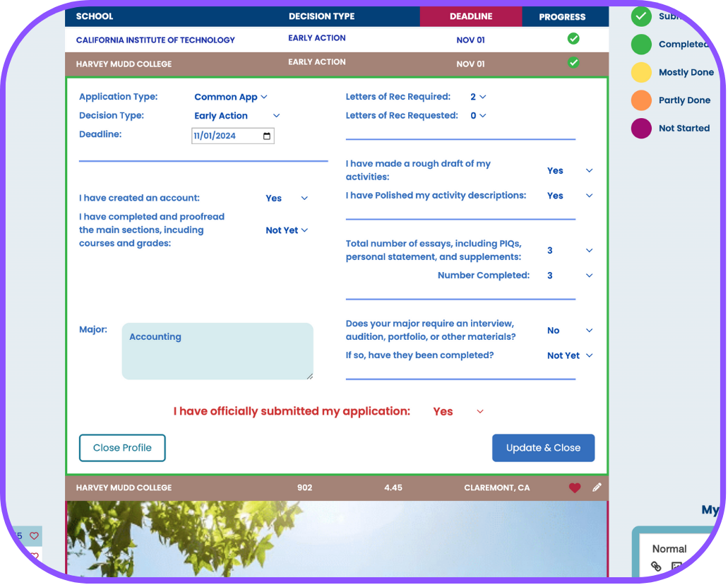Click the Mostly Done legend label

(686, 73)
